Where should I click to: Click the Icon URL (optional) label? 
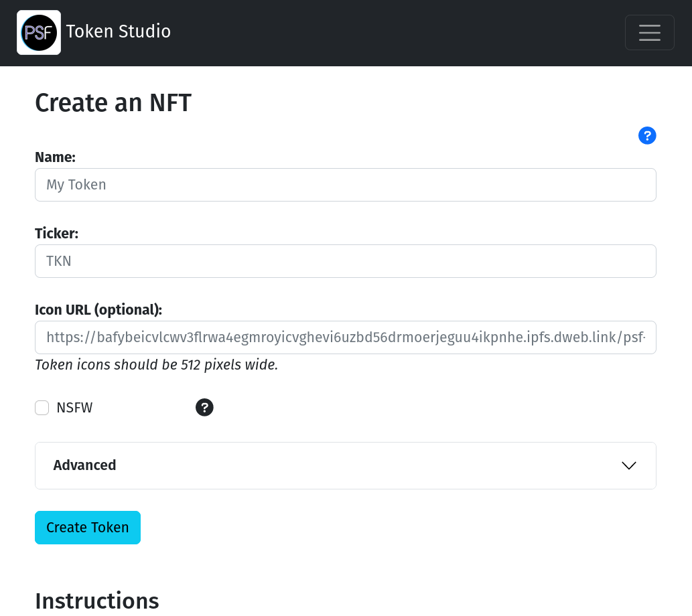click(x=98, y=310)
